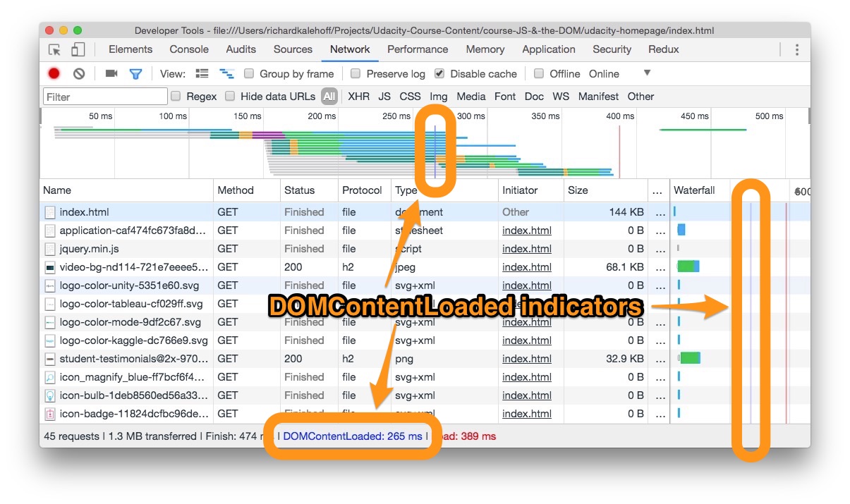
Task: Open the DevTools three-dot menu
Action: 796,49
